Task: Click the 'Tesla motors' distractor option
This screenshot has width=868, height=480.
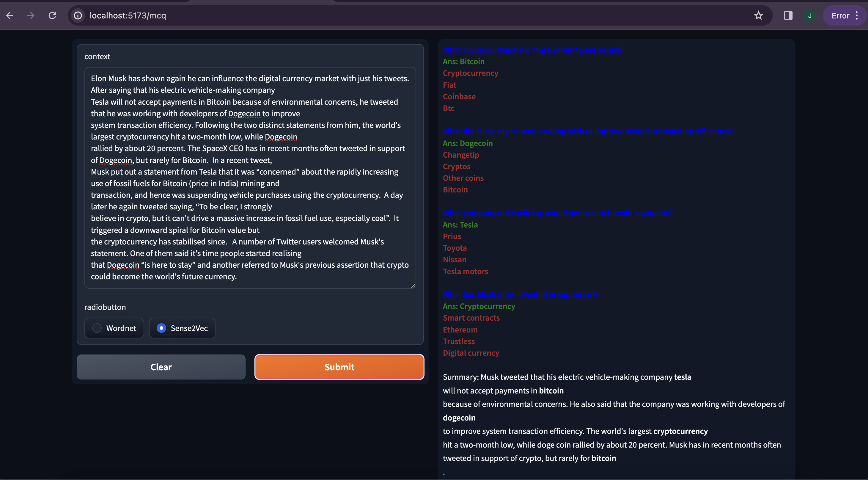Action: tap(465, 271)
